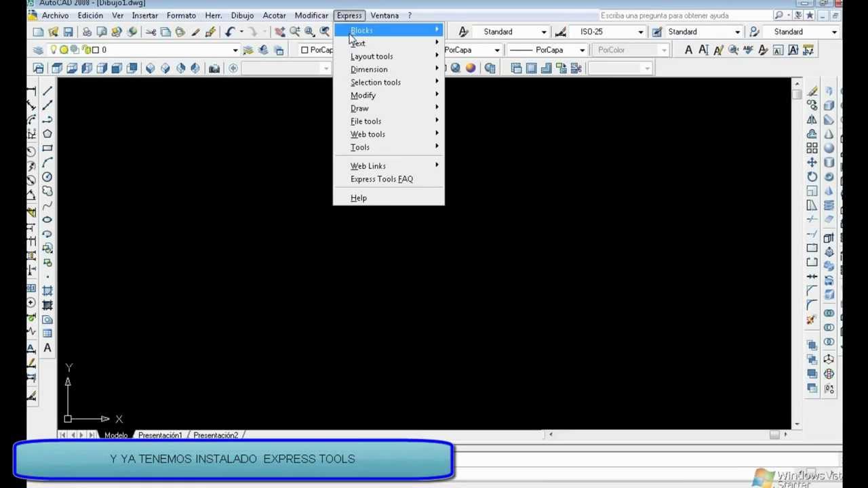
Task: Click the Move tool in modify toolbar
Action: pyautogui.click(x=812, y=163)
